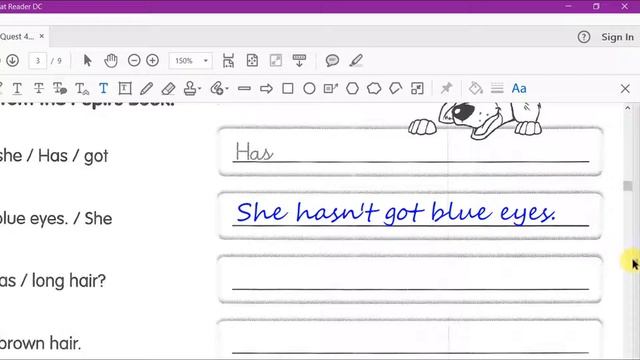640x360 pixels.
Task: Zoom out with the minus icon
Action: (x=134, y=61)
